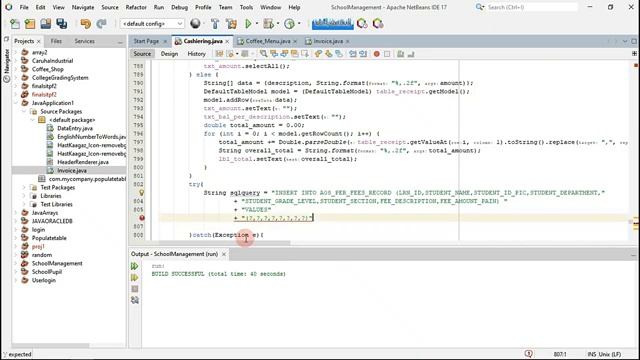Click the memory usage bar

[332, 24]
